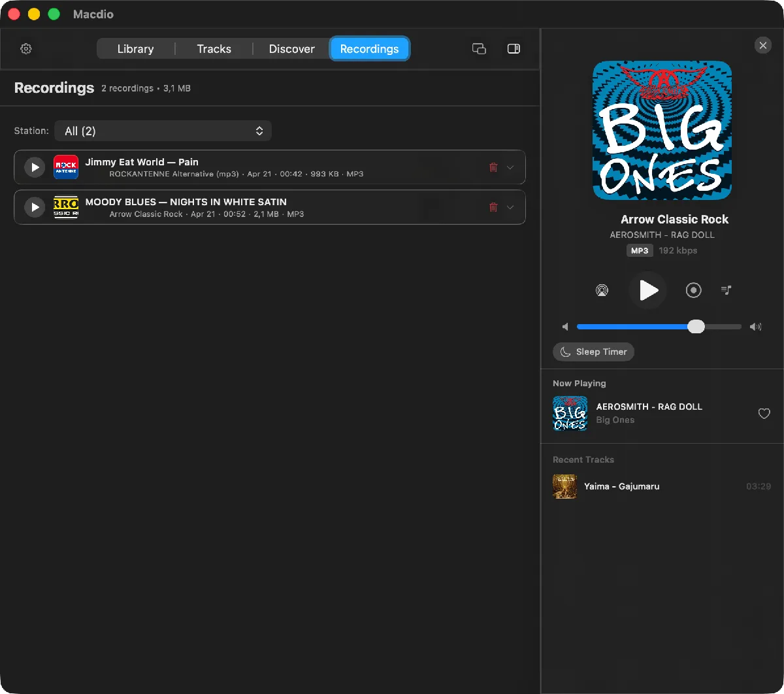Switch to the Library tab
The width and height of the screenshot is (784, 694).
(135, 49)
